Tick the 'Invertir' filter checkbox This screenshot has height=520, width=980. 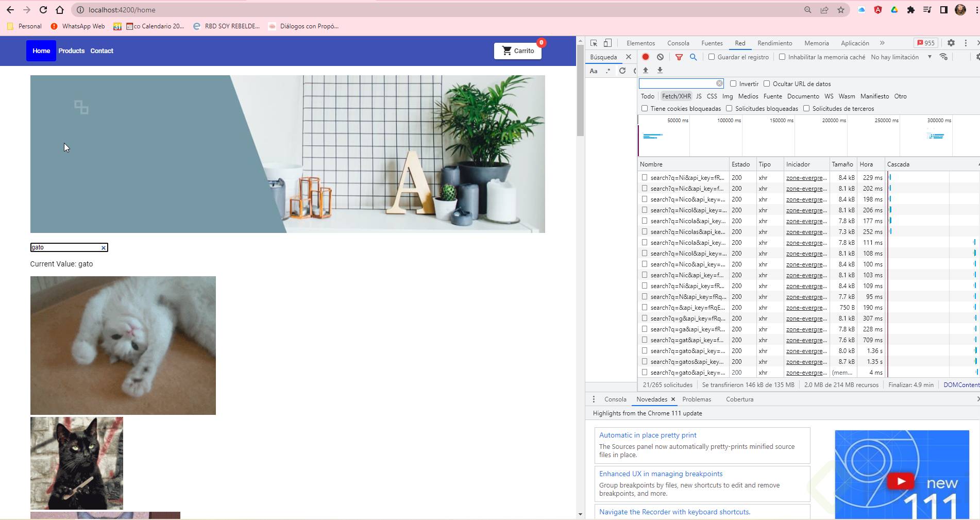pos(733,83)
